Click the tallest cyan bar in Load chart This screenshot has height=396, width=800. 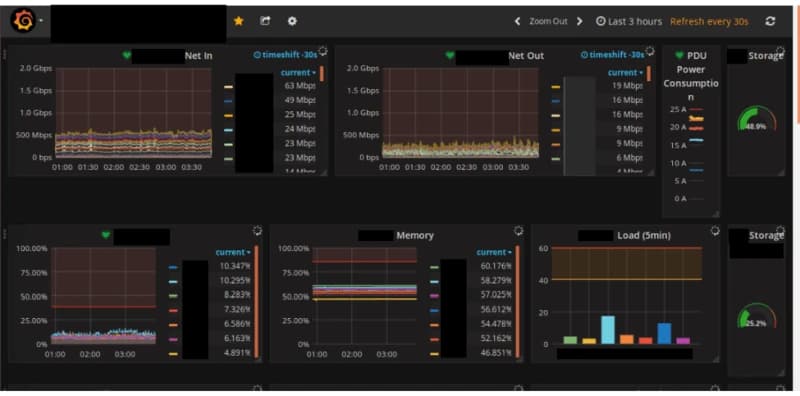[x=608, y=330]
